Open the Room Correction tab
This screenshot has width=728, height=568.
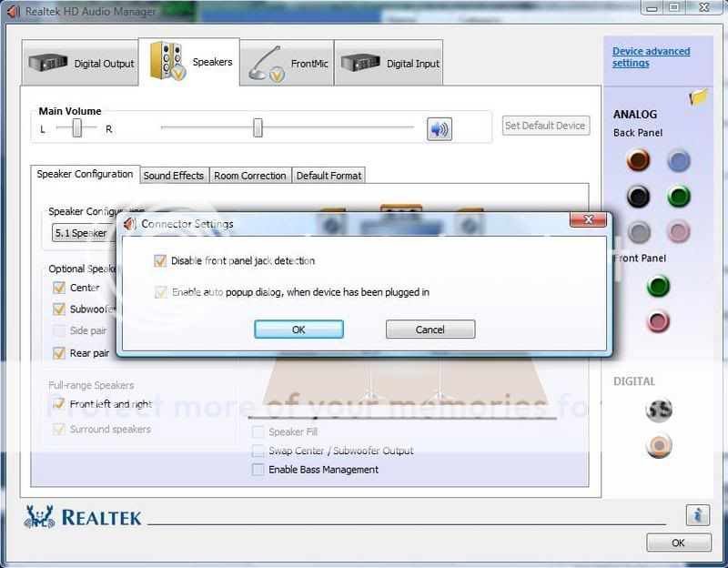click(x=249, y=176)
